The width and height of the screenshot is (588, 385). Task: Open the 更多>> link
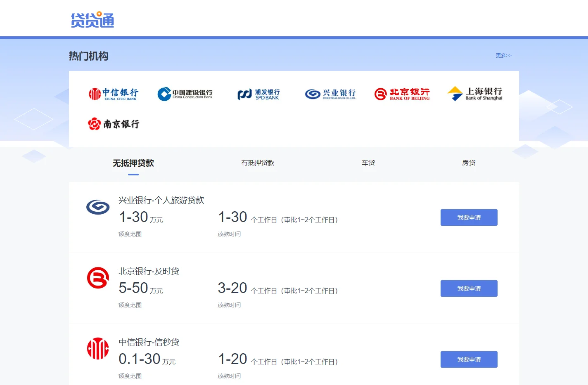504,55
